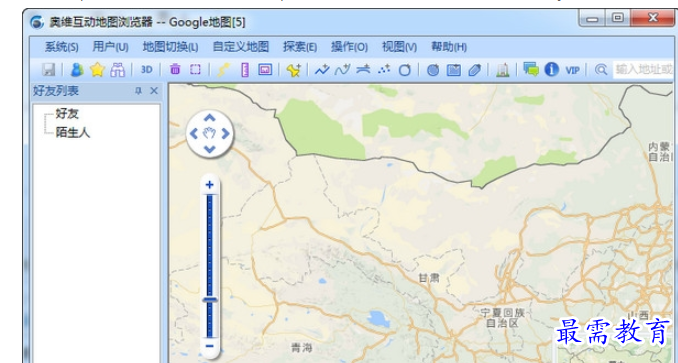This screenshot has width=678, height=363.
Task: Open the 操作(O) menu
Action: coord(349,47)
